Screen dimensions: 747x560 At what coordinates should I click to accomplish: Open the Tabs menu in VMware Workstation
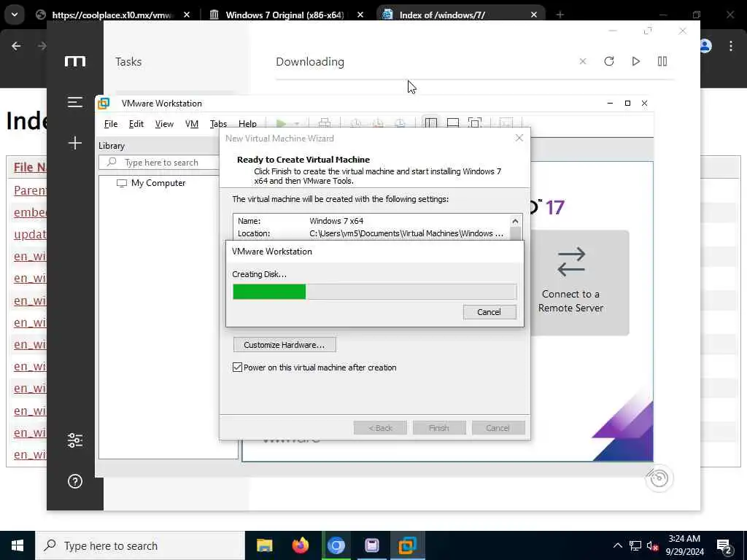(x=218, y=124)
